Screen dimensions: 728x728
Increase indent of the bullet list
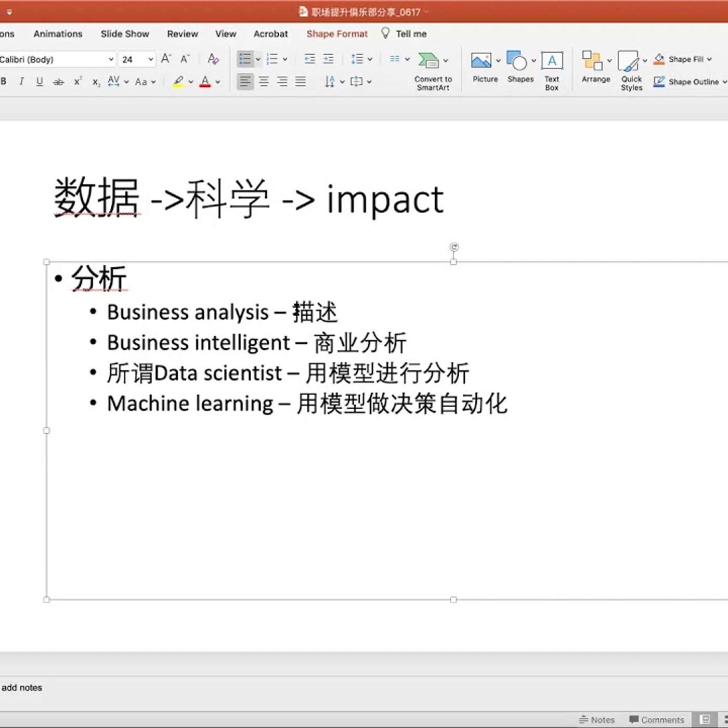(329, 59)
